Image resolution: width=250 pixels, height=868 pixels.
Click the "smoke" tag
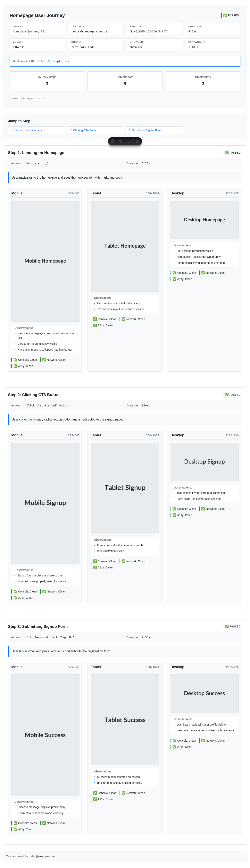click(15, 99)
